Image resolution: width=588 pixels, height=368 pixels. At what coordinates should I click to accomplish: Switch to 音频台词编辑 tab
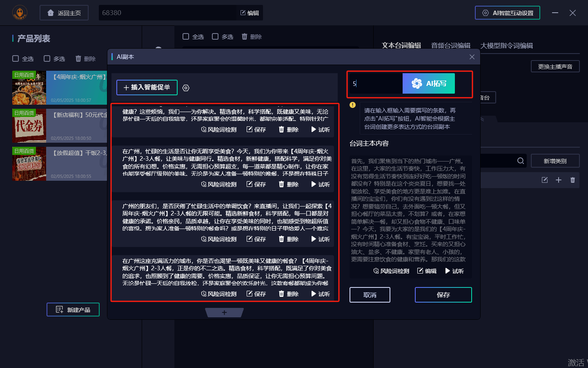click(x=450, y=45)
